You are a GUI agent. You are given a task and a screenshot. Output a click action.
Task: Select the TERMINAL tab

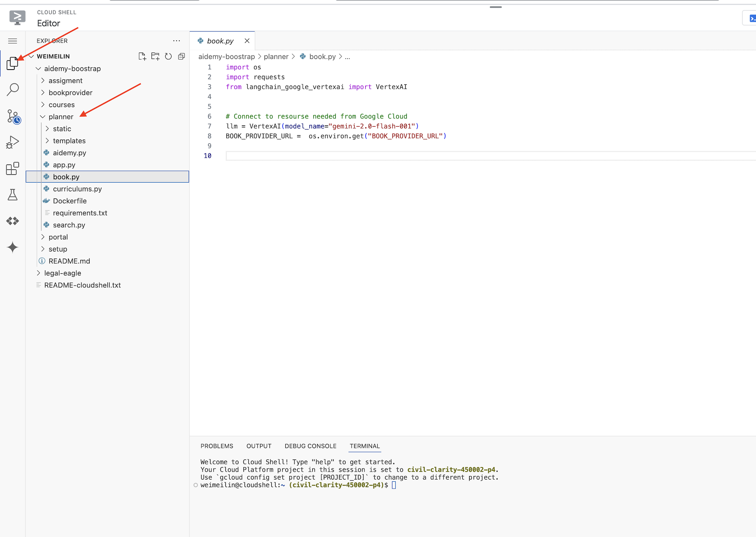[365, 446]
